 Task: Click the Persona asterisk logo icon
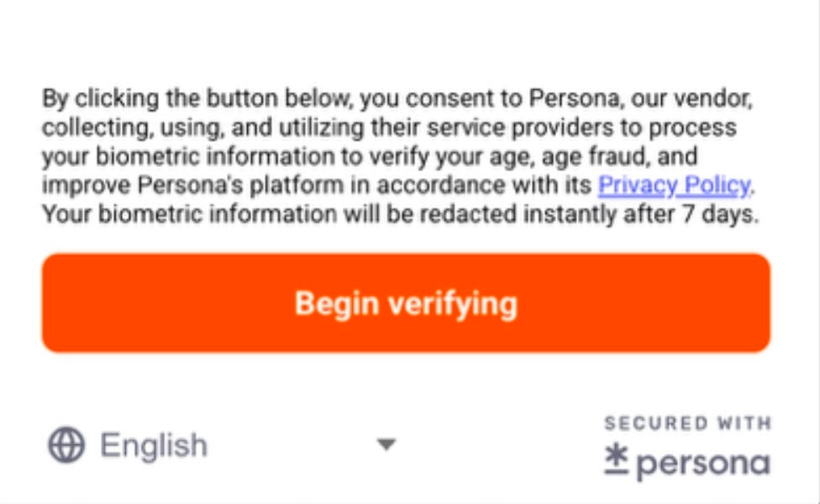[x=616, y=460]
